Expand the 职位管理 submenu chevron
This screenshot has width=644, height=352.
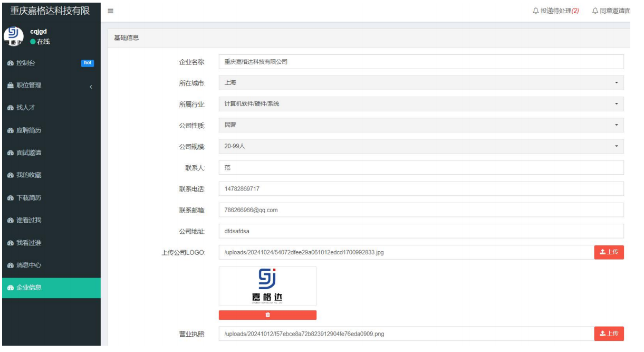[x=91, y=86]
